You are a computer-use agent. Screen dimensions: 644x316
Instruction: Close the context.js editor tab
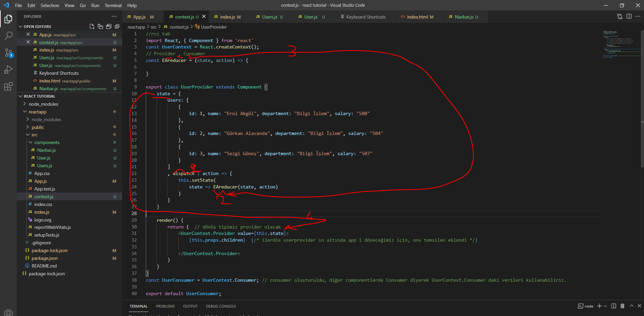tap(204, 16)
